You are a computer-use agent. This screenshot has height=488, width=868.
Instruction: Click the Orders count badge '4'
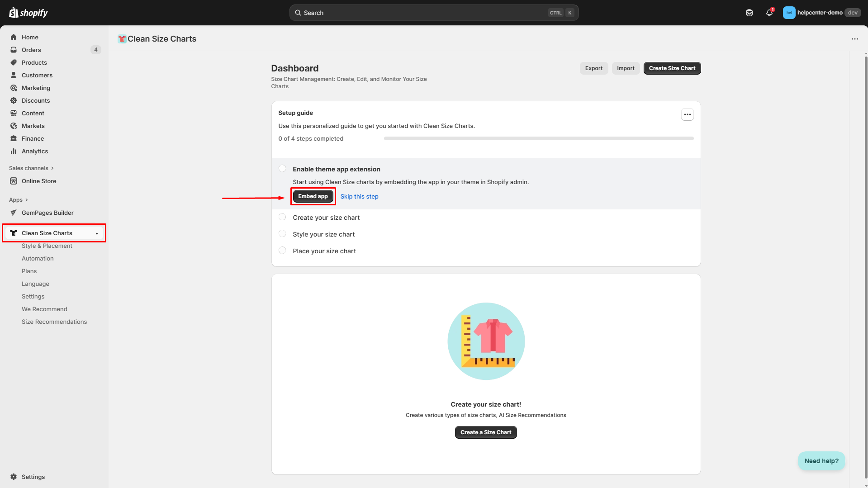95,50
